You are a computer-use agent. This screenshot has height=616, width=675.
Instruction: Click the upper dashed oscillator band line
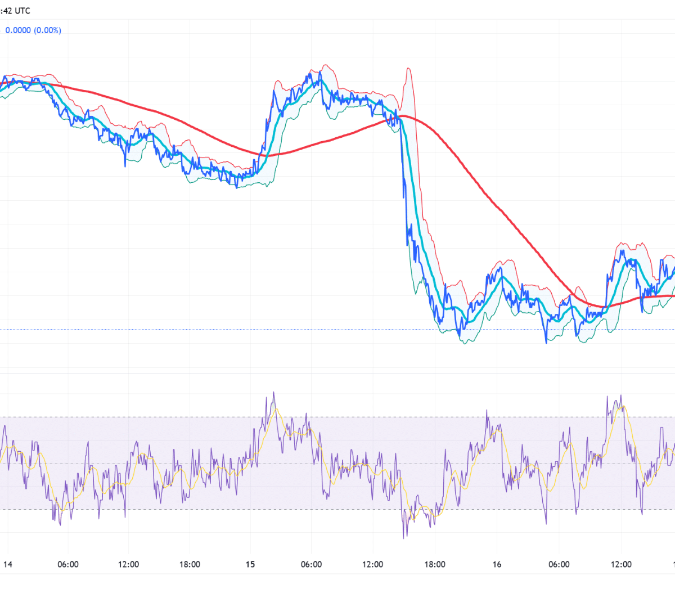click(x=169, y=417)
